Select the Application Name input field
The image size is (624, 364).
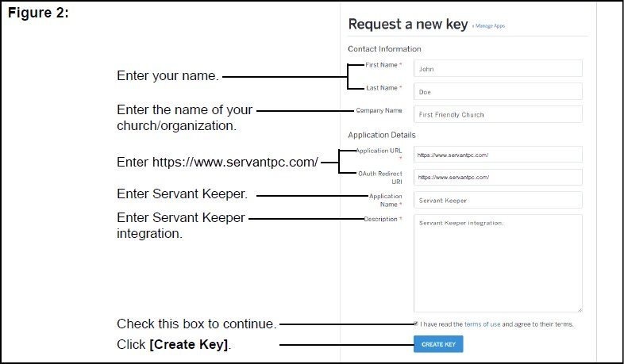498,200
